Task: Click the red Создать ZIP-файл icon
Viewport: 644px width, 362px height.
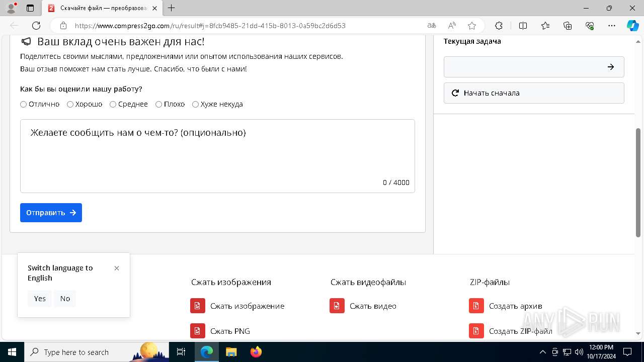Action: pyautogui.click(x=476, y=331)
